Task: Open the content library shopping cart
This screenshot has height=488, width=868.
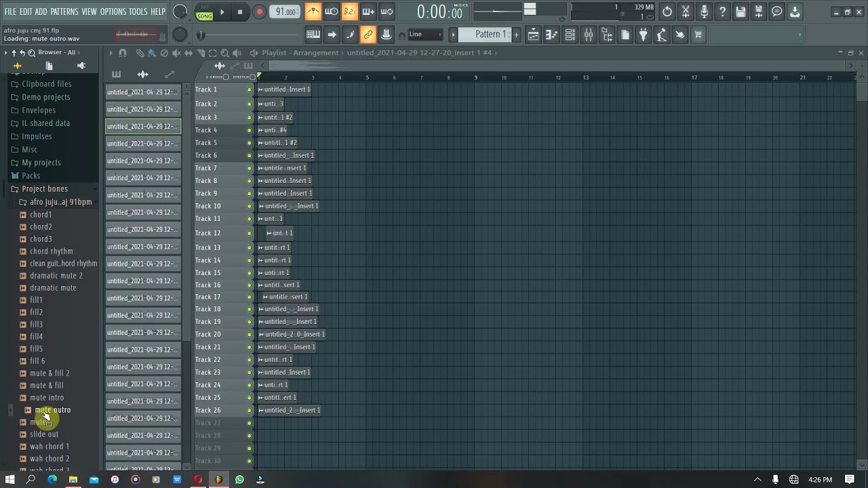Action: 698,35
